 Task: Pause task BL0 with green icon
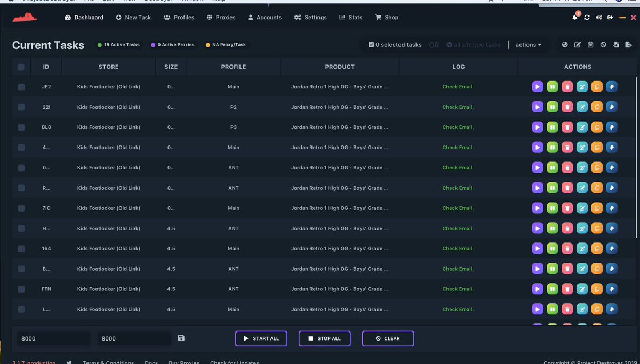553,127
